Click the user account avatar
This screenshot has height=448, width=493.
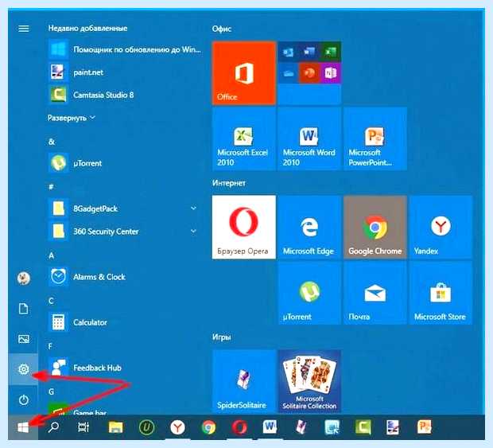[x=23, y=279]
